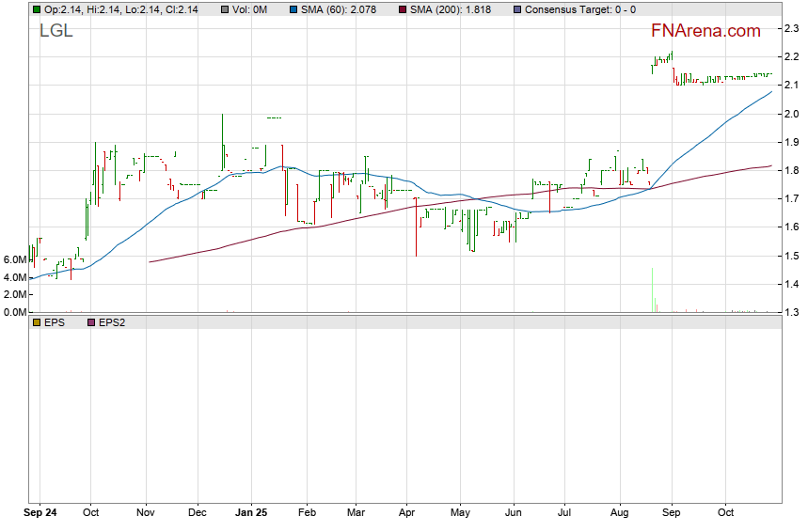
Task: Click the blue SMA (60) legend swatch
Action: 293,9
